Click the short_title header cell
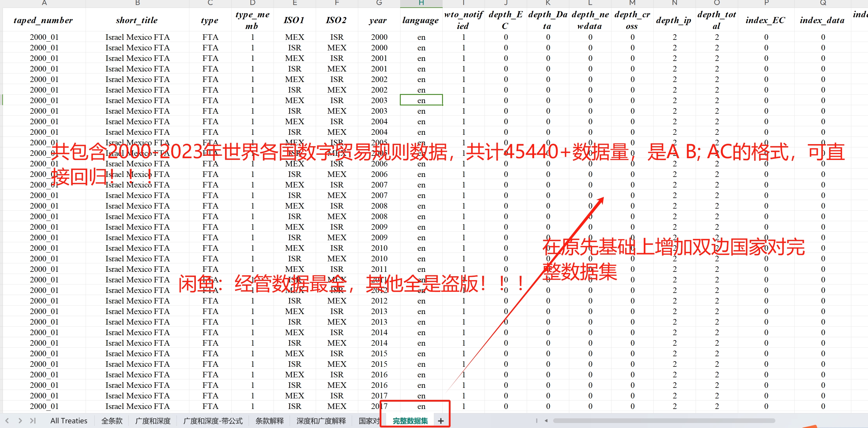 pyautogui.click(x=137, y=20)
